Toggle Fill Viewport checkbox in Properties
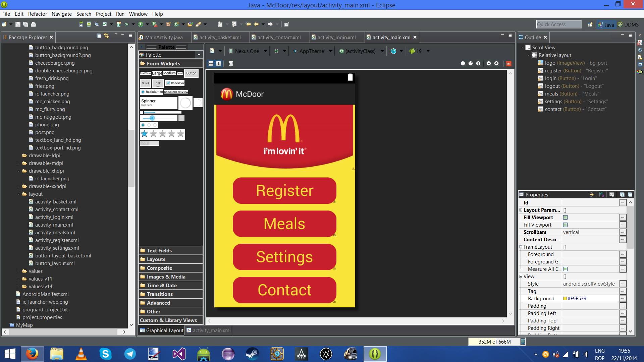 click(x=565, y=218)
